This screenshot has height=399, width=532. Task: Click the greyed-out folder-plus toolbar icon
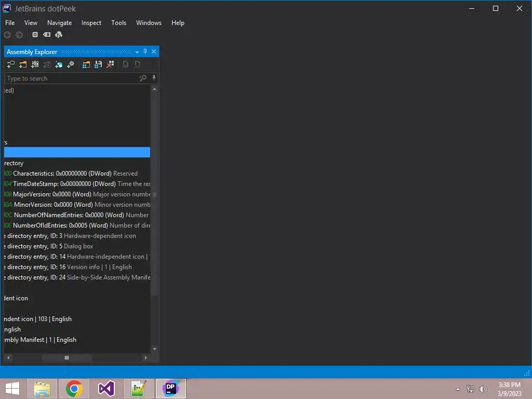(x=47, y=64)
